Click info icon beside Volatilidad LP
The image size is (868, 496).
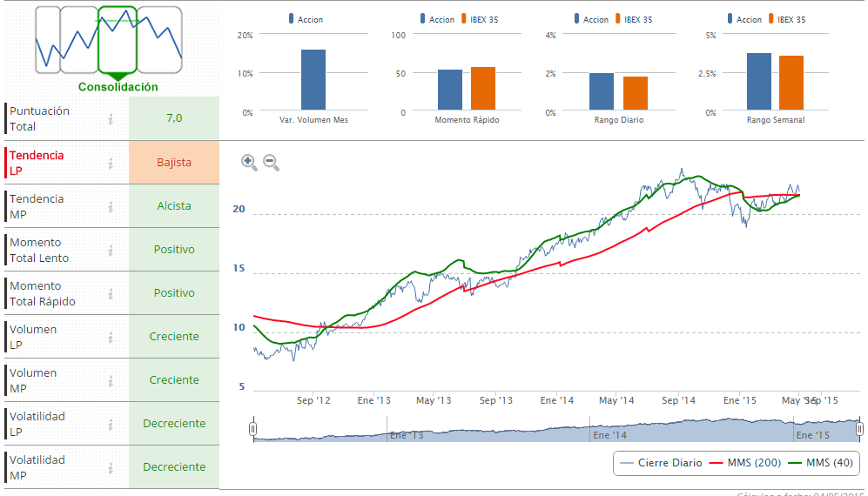111,424
